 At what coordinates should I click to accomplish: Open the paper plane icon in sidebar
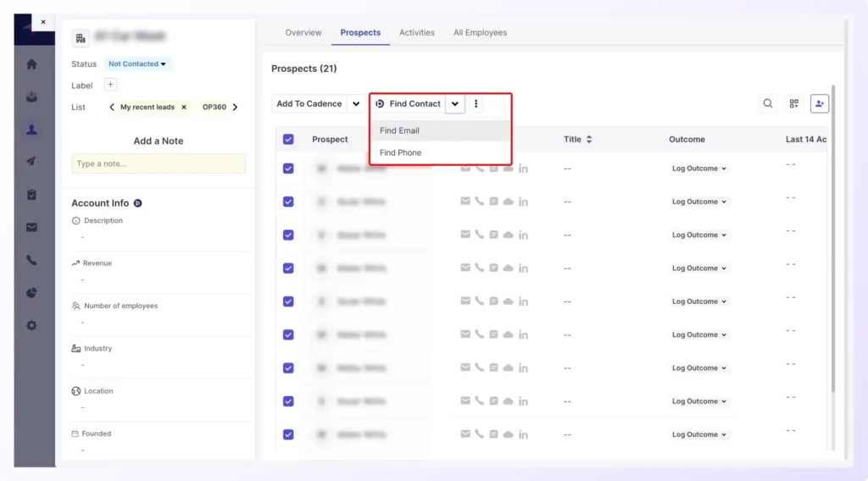(31, 162)
